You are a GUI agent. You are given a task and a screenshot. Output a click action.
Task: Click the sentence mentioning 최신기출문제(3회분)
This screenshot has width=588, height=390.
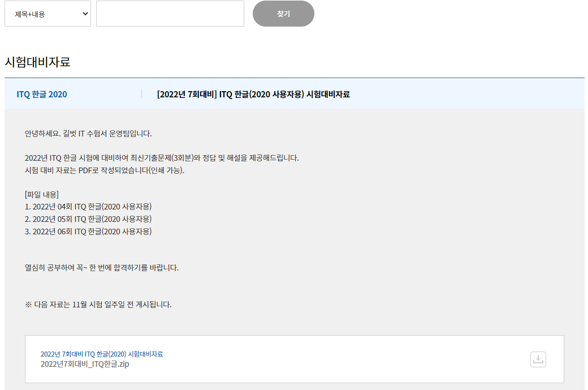162,158
